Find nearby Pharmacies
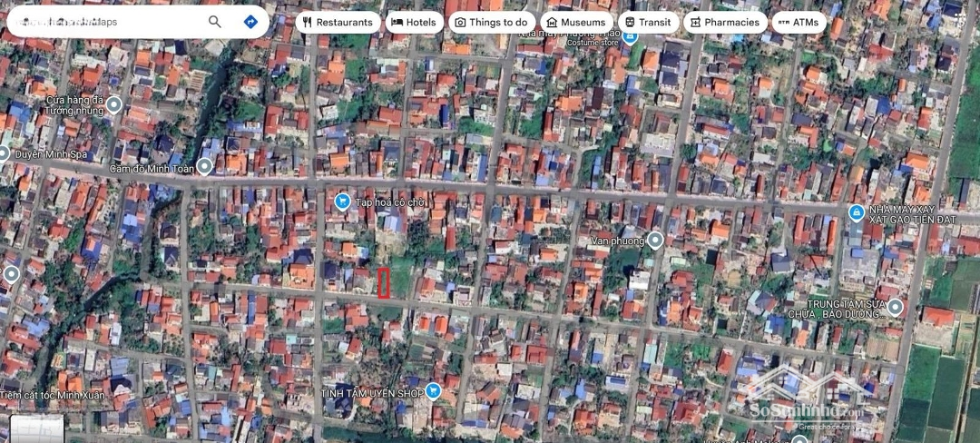The width and height of the screenshot is (980, 443). (x=724, y=22)
